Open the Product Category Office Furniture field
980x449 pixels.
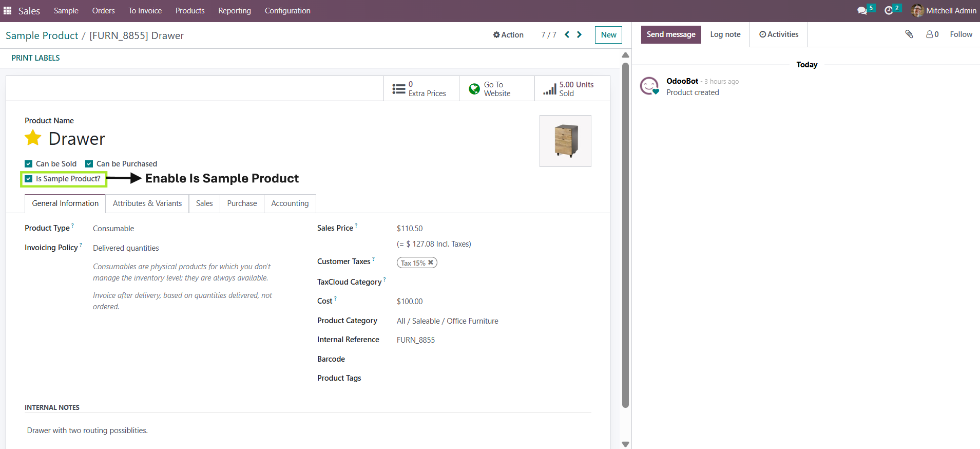pyautogui.click(x=448, y=321)
